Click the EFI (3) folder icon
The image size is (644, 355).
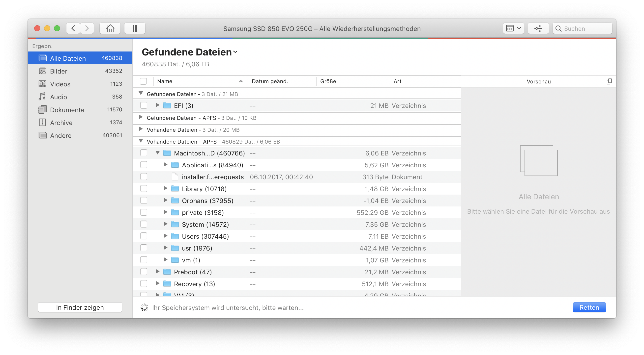(167, 105)
